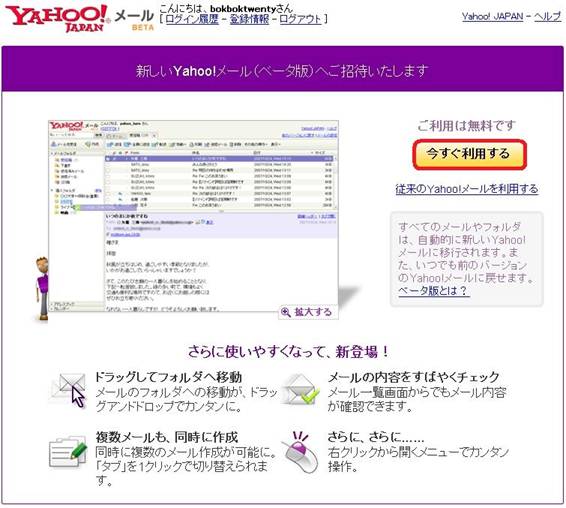The width and height of the screenshot is (566, 508).
Task: Click the open envelope with checkmark icon
Action: pos(300,389)
